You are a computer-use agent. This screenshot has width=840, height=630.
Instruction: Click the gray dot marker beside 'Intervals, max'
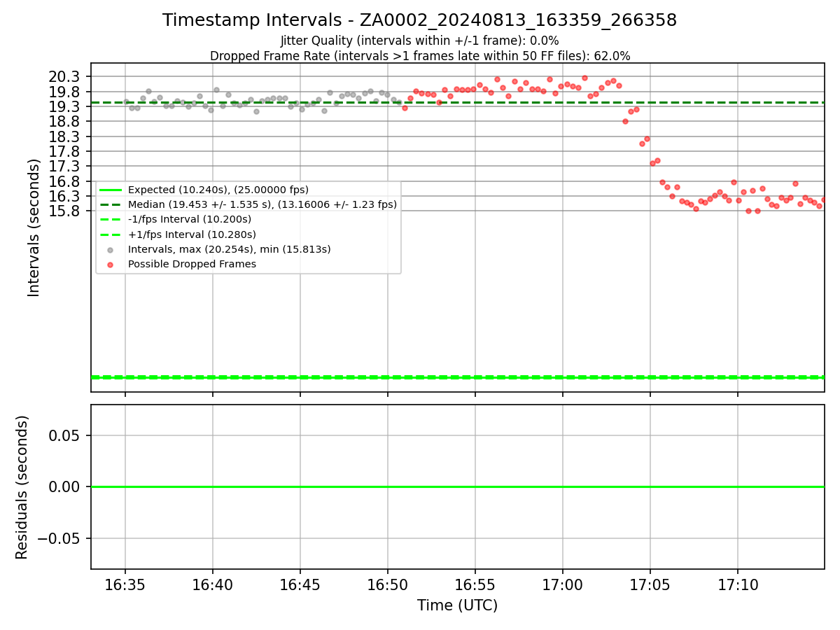pyautogui.click(x=111, y=250)
